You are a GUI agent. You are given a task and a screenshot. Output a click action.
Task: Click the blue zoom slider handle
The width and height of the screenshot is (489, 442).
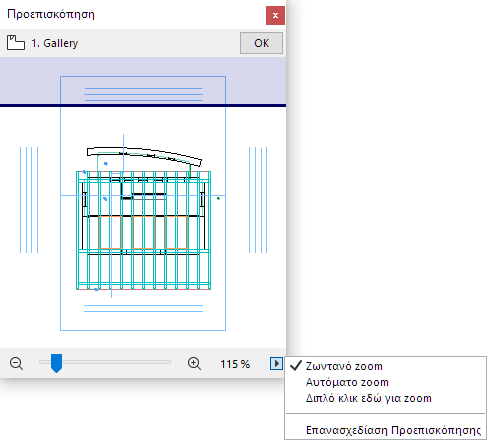56,363
